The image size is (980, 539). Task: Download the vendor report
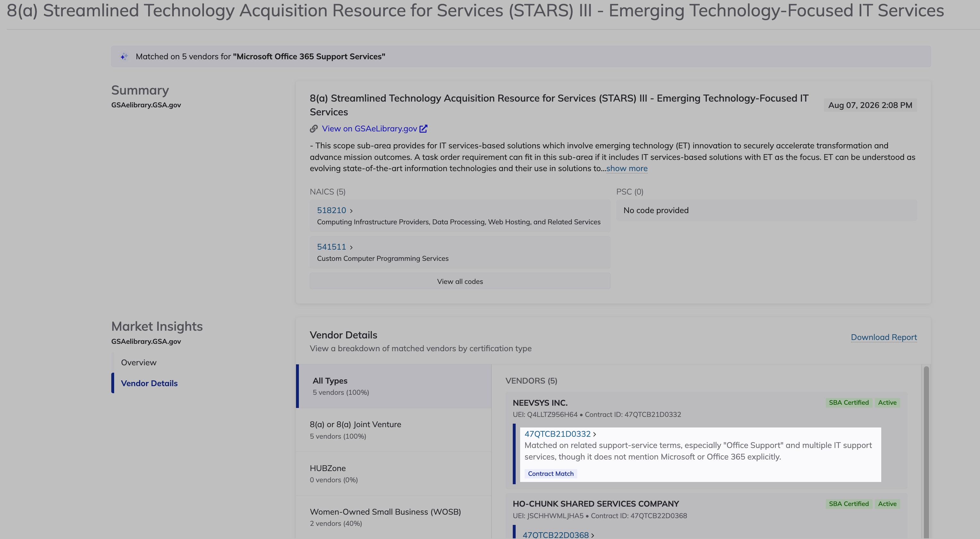[883, 337]
